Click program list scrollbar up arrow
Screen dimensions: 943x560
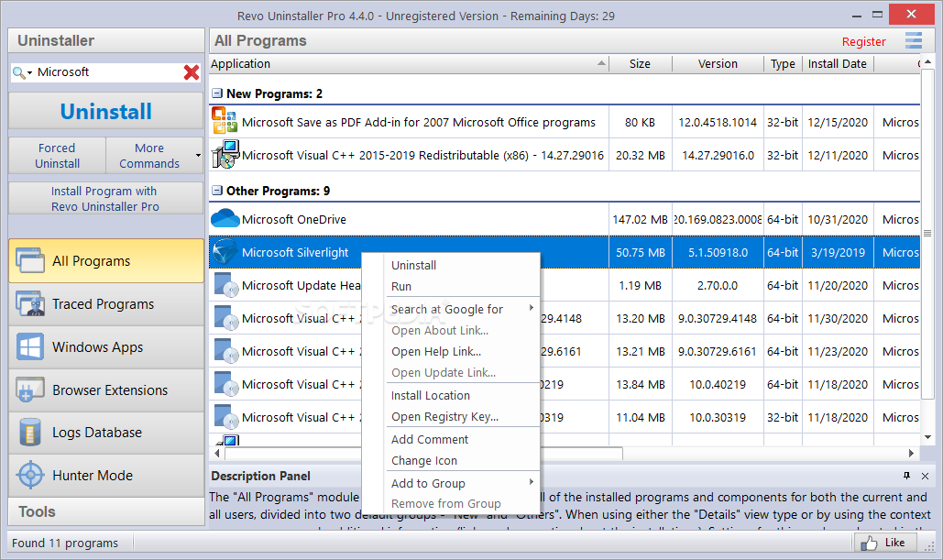click(x=927, y=61)
